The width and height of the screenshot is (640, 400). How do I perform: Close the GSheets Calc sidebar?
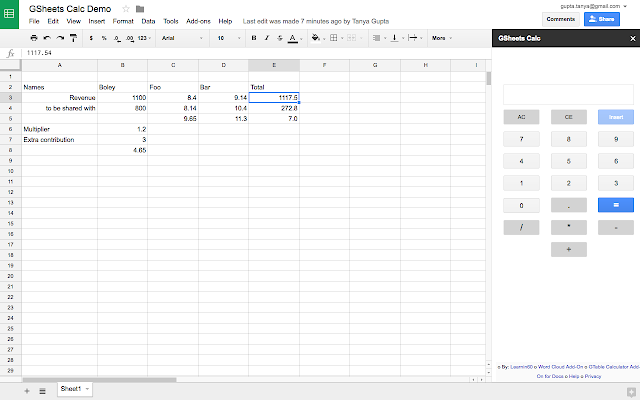(x=633, y=38)
